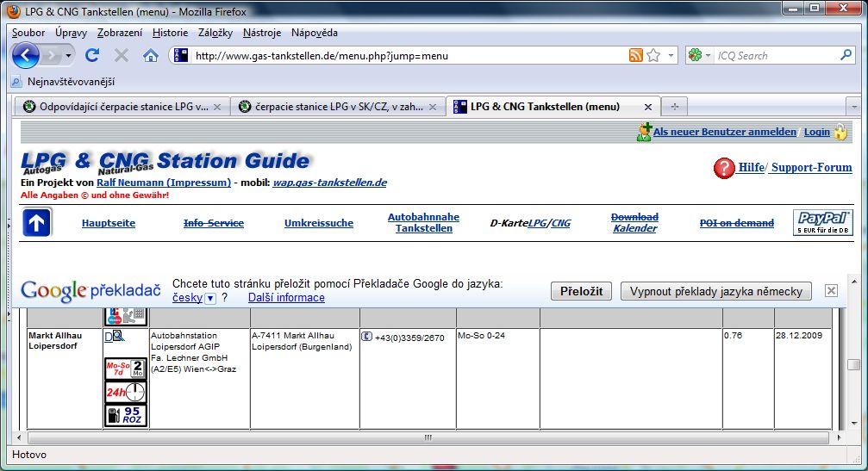Screen dimensions: 868x471
Task: Click the blue up-arrow menu icon
Action: (x=37, y=222)
